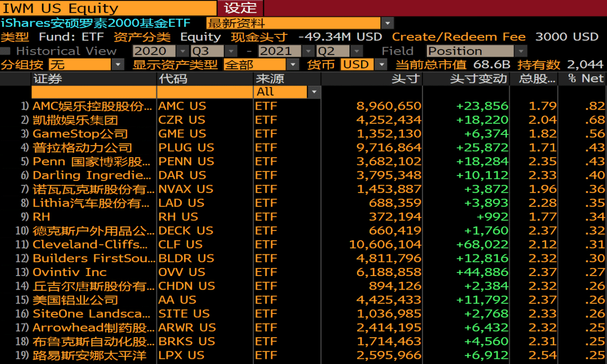
Task: Open the start year 2020 dropdown
Action: coord(183,51)
